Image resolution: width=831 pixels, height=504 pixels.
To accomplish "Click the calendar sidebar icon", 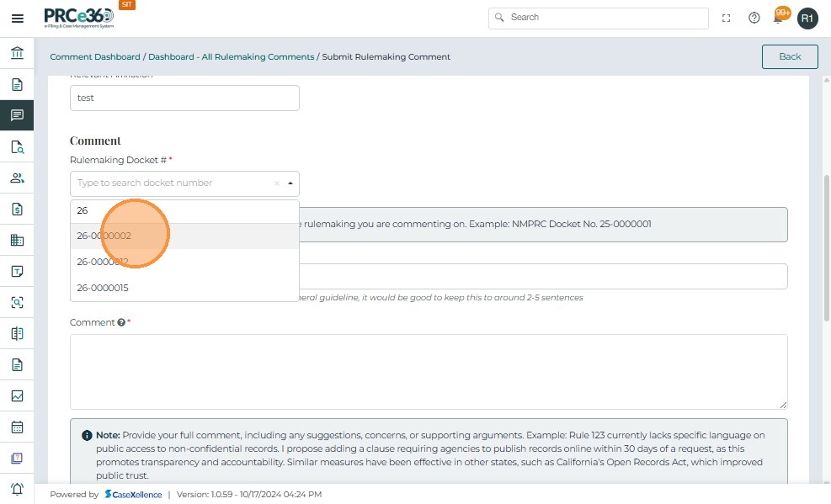I will point(17,427).
